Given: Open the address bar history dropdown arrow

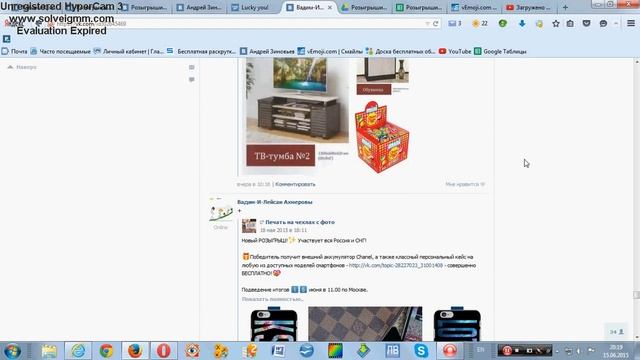Looking at the screenshot, I should pyautogui.click(x=427, y=24).
